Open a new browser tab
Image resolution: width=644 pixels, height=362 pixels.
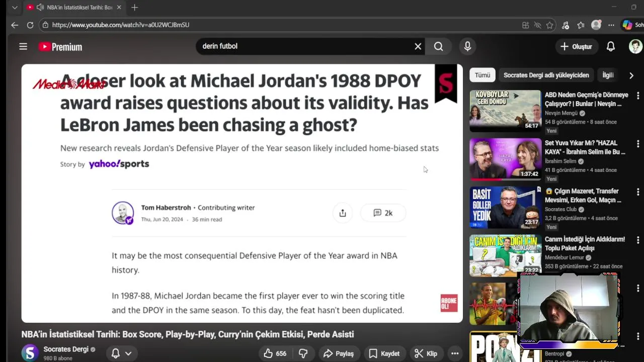pos(134,8)
